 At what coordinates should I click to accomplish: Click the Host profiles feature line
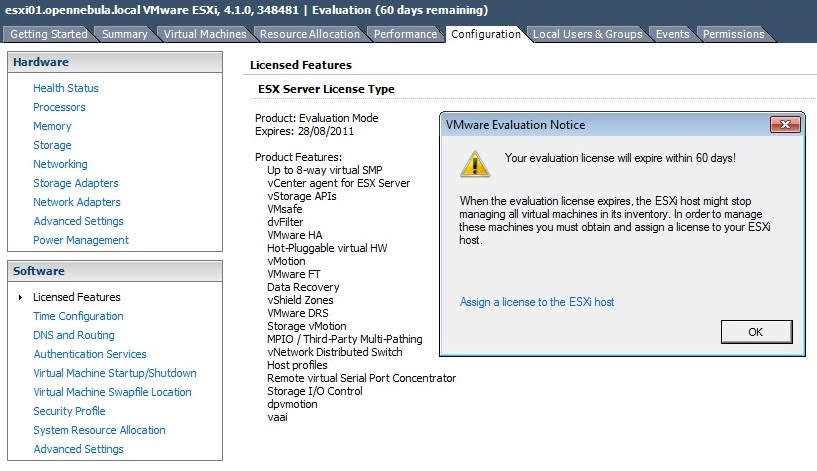(x=297, y=366)
